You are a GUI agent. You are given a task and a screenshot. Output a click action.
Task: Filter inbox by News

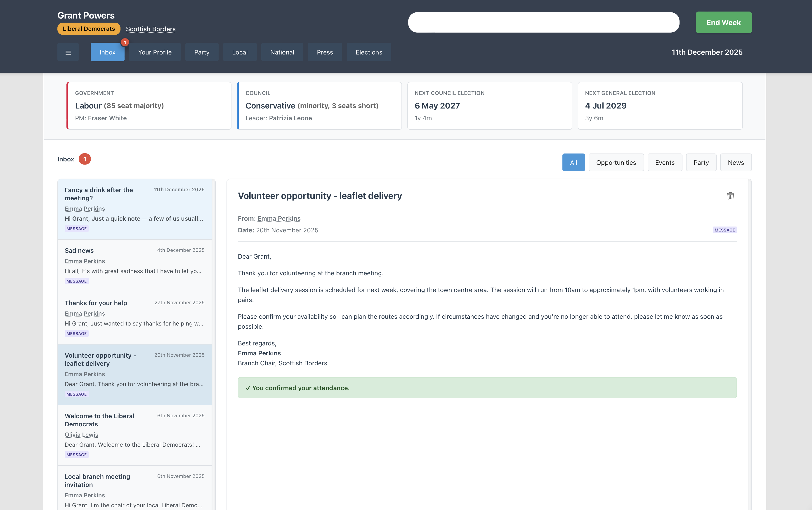tap(735, 163)
